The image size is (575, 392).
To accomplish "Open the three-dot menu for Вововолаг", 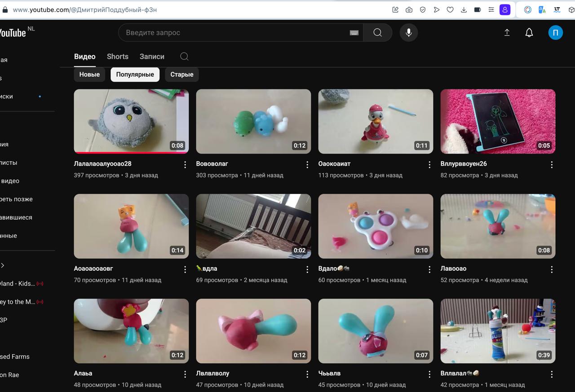I will pos(307,165).
